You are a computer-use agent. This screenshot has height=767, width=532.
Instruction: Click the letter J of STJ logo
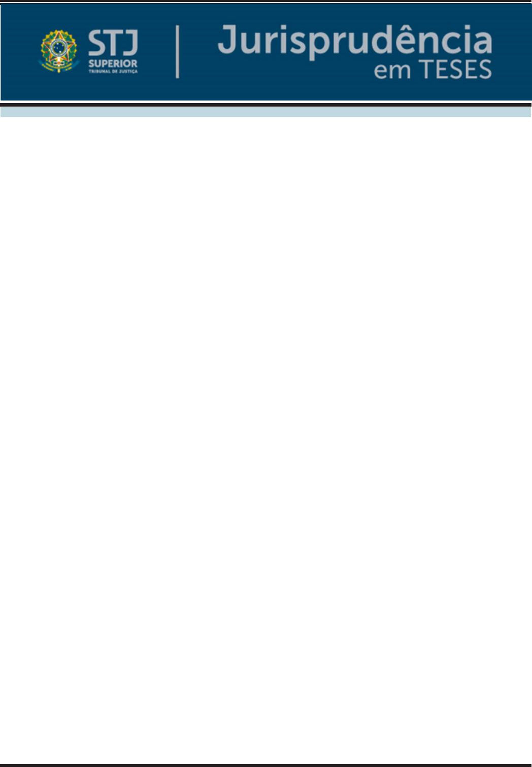coord(130,44)
